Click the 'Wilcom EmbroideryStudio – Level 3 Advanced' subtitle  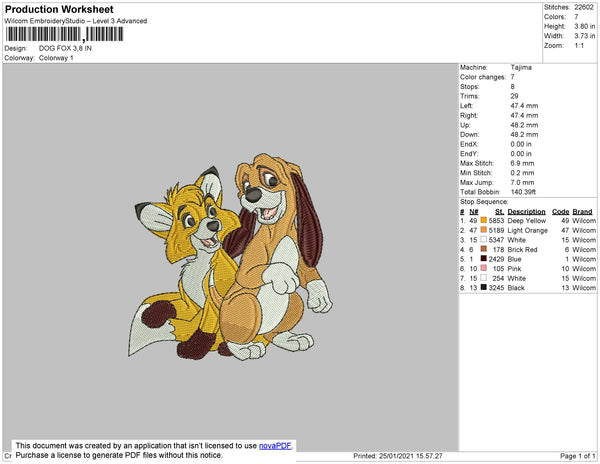(76, 21)
